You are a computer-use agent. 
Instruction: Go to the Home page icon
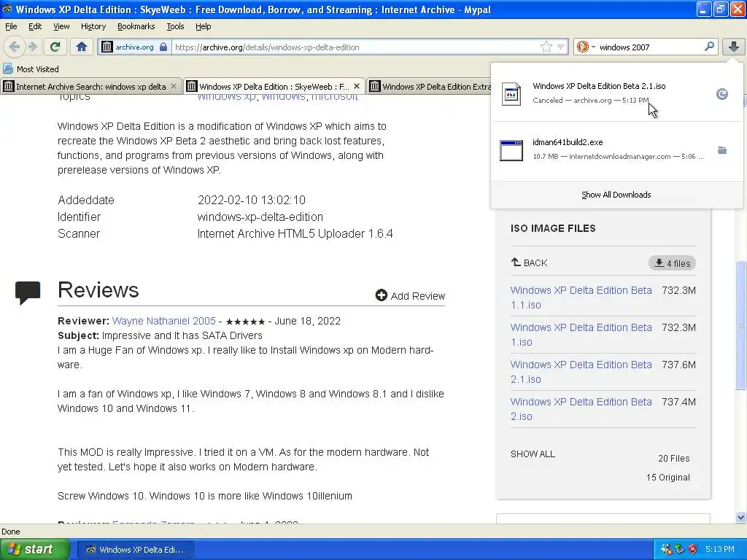pyautogui.click(x=82, y=47)
